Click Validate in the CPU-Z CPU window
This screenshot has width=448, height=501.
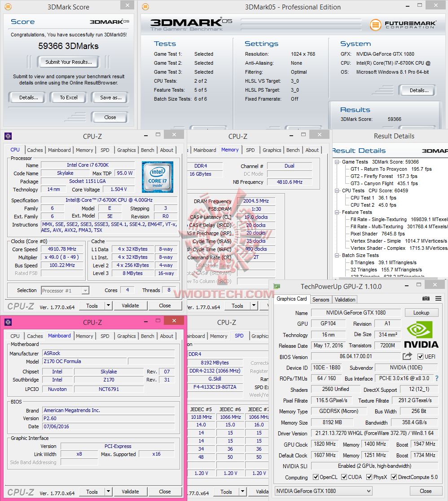tap(130, 306)
